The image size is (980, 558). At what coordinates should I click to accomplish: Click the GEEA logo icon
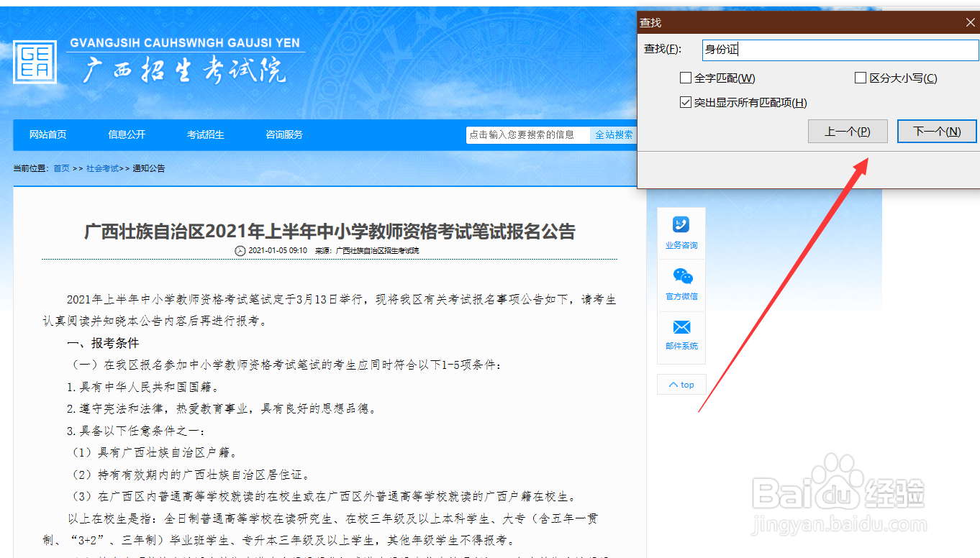[x=35, y=62]
